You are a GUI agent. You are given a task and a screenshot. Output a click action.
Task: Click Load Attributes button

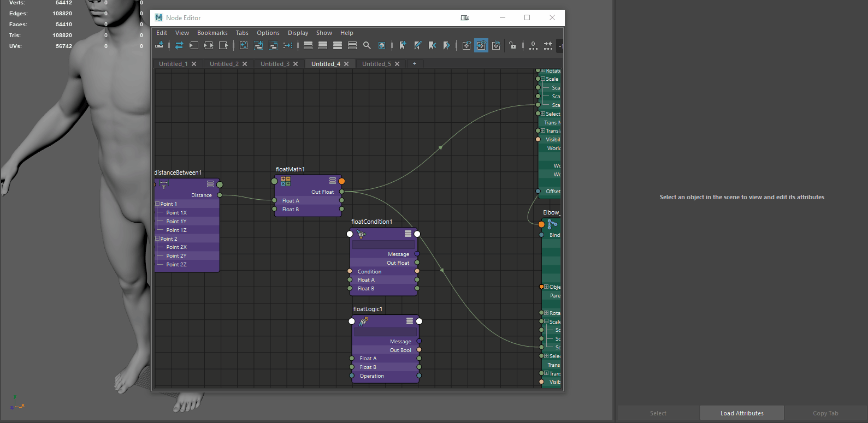coord(742,413)
